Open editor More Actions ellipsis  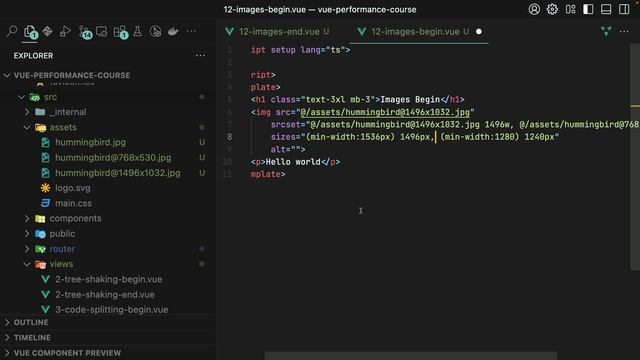[x=624, y=31]
